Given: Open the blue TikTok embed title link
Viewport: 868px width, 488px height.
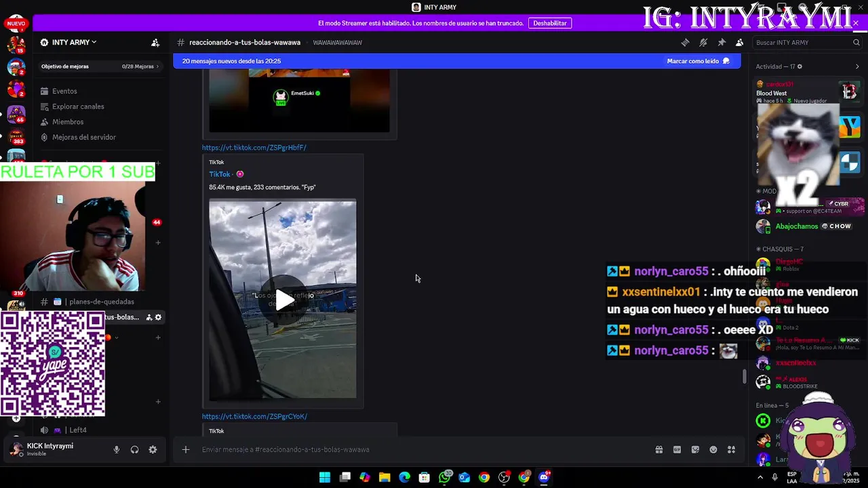Looking at the screenshot, I should (220, 174).
